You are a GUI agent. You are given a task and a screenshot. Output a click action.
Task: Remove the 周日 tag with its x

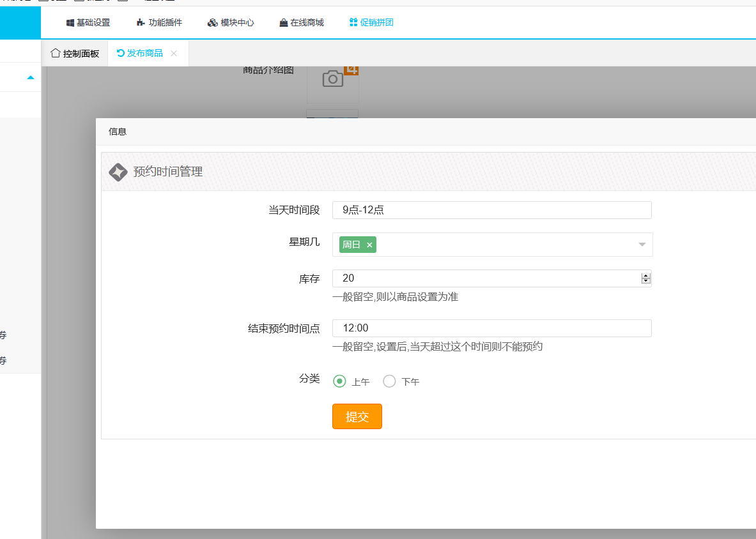tap(369, 245)
